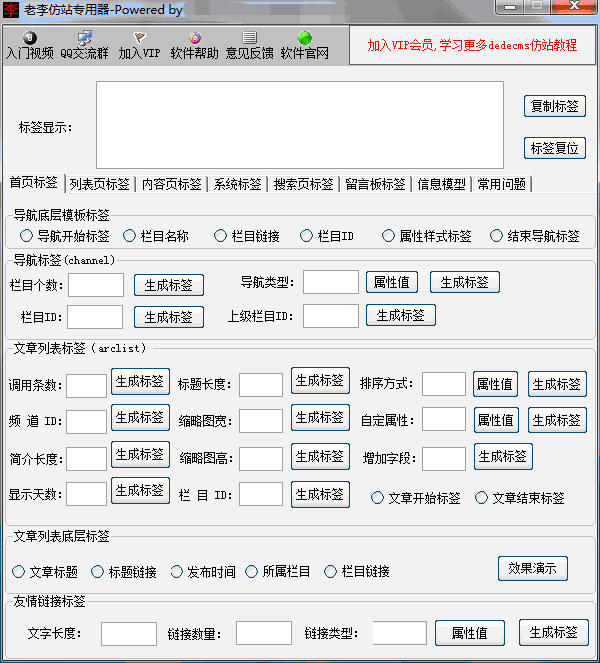Choose the 文章标题 radio button
This screenshot has width=600, height=663.
tap(19, 572)
